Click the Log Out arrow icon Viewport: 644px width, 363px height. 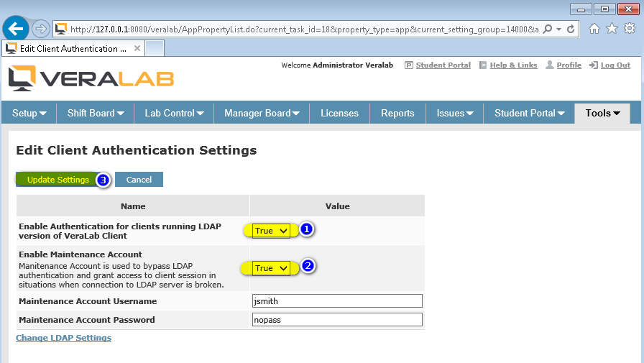594,65
